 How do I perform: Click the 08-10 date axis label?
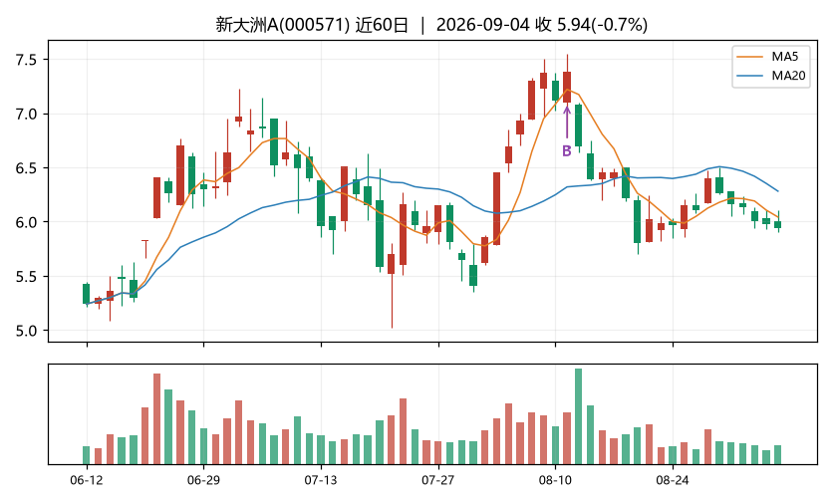tap(555, 480)
